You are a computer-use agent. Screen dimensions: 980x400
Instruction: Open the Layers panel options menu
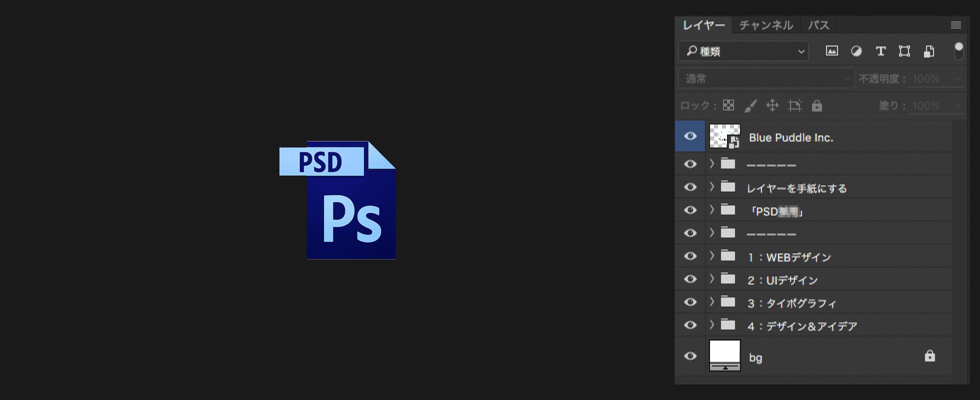point(955,25)
